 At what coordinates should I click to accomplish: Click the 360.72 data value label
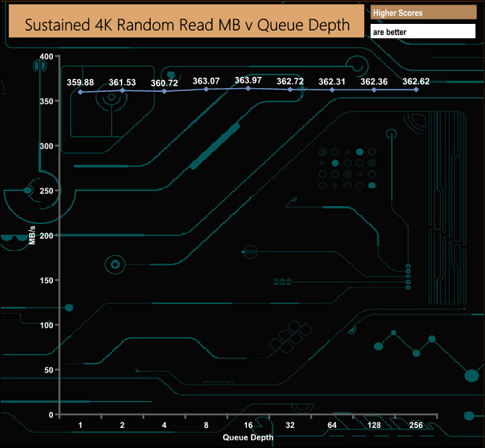click(x=164, y=83)
